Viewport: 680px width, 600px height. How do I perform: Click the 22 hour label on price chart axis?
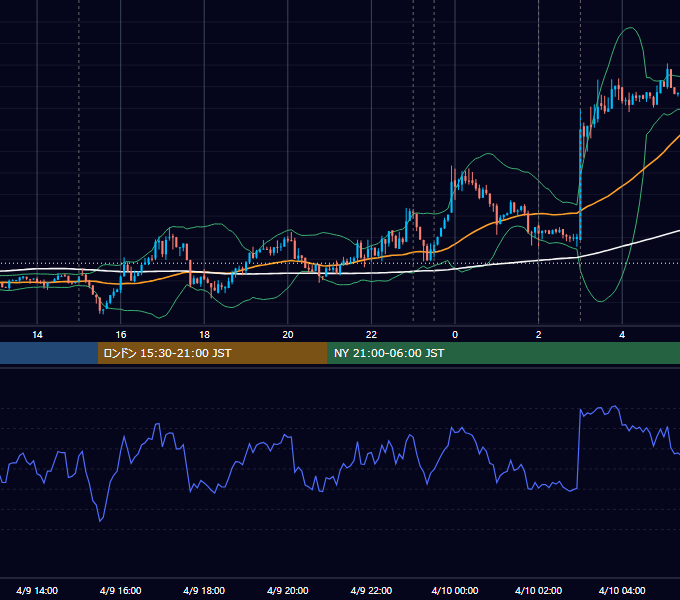point(371,335)
